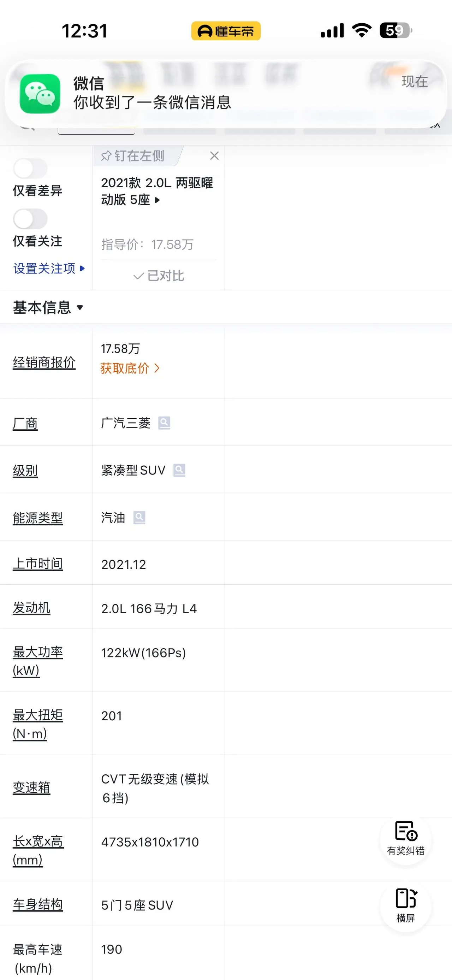
Task: Collapse the 基本信息 section
Action: tap(48, 307)
